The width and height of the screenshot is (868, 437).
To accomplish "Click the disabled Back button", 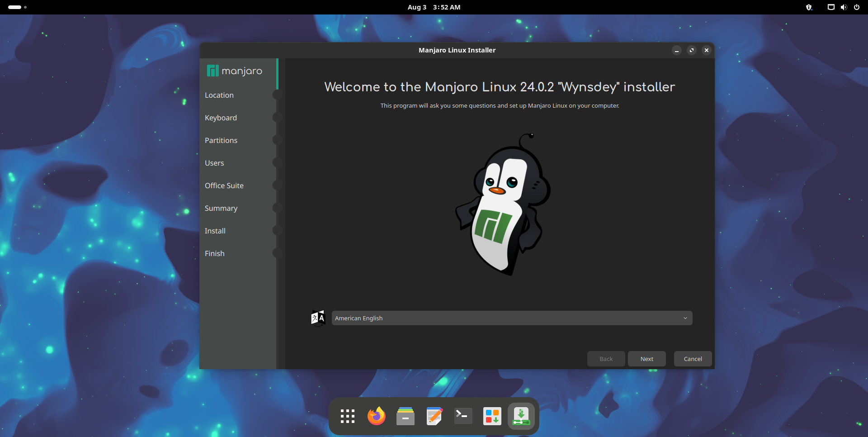I will 606,359.
